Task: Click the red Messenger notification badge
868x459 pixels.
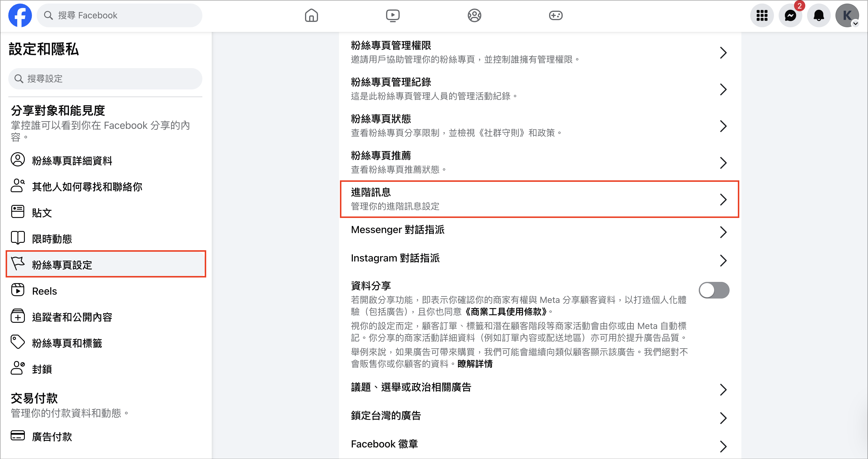Action: (799, 6)
